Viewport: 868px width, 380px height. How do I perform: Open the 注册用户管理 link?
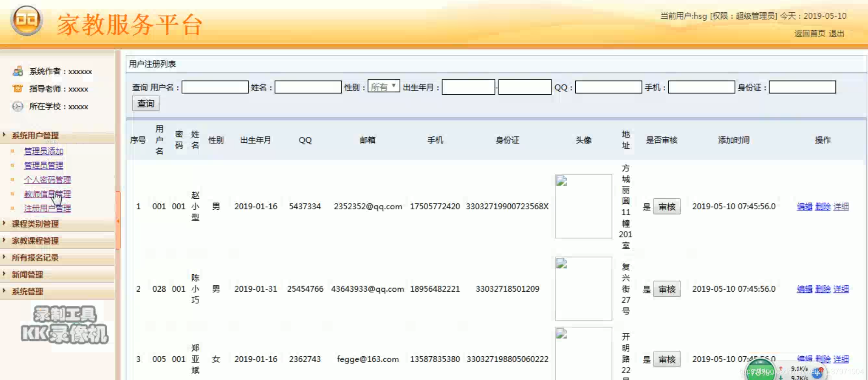(47, 208)
